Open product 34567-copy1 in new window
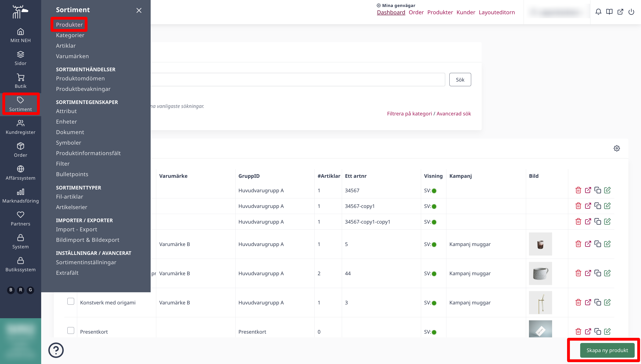This screenshot has height=364, width=641. pos(588,206)
